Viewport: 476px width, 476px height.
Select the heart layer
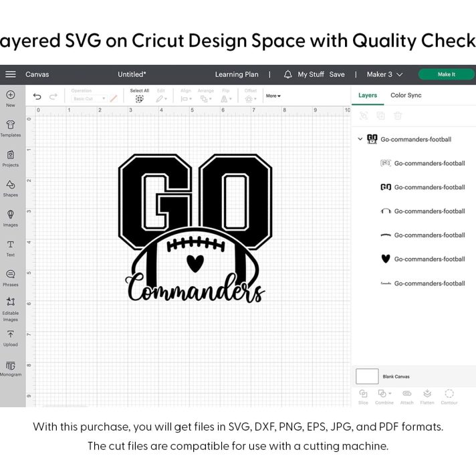pyautogui.click(x=423, y=259)
